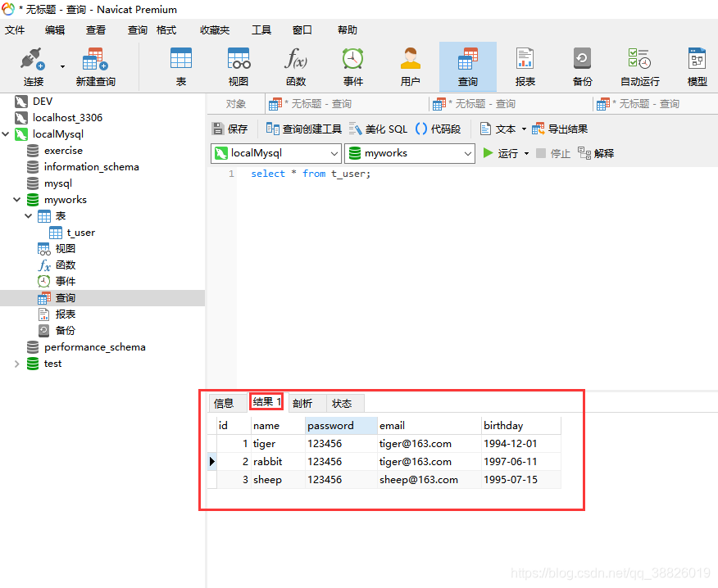Image resolution: width=718 pixels, height=588 pixels.
Task: Expand the Run (运行) options arrow
Action: tap(526, 153)
